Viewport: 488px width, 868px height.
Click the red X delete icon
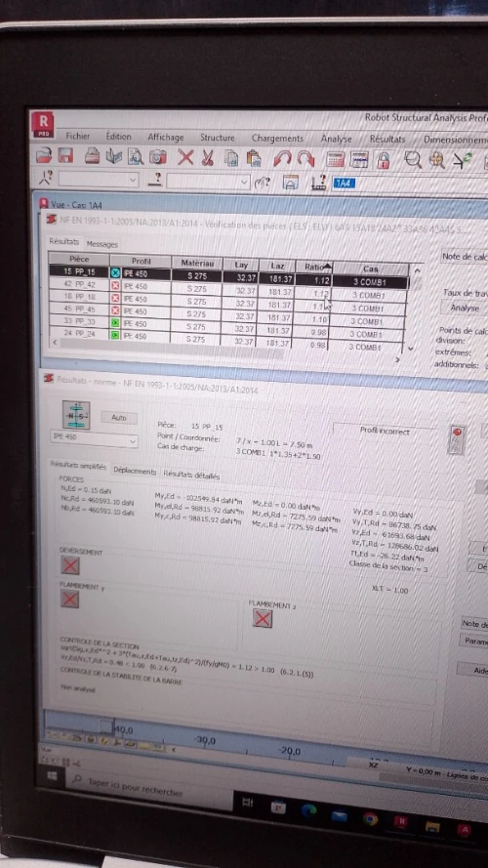click(185, 158)
